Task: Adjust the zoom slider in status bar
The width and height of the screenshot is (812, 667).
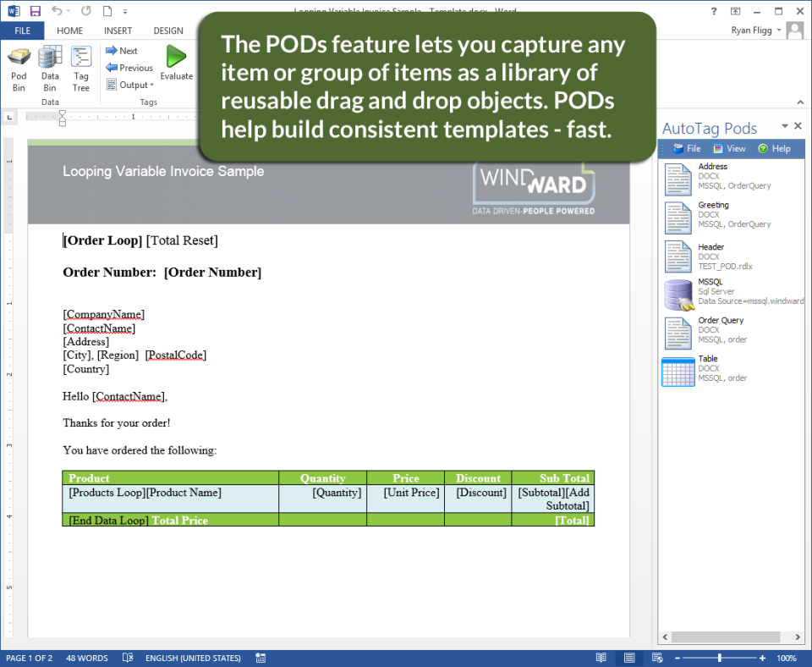Action: pyautogui.click(x=719, y=659)
